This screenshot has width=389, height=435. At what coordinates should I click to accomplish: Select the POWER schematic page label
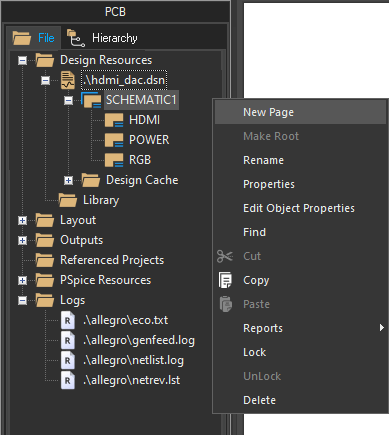tap(149, 140)
